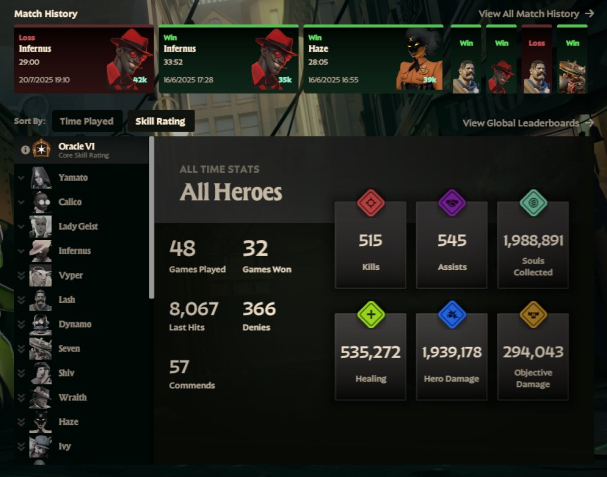The image size is (607, 477).
Task: Click the green Healing plus icon
Action: click(370, 314)
